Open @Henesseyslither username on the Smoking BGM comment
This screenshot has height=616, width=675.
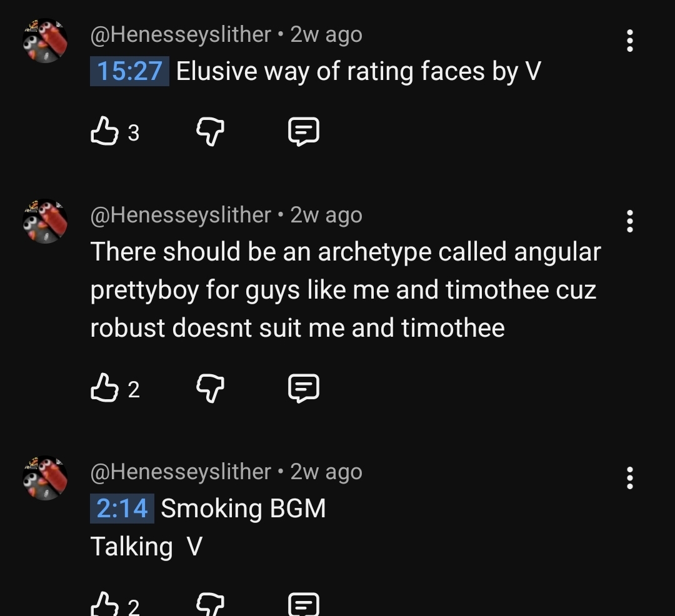[181, 472]
